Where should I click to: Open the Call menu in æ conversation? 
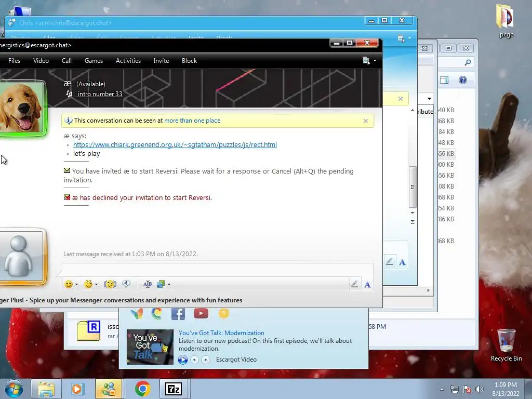click(66, 61)
